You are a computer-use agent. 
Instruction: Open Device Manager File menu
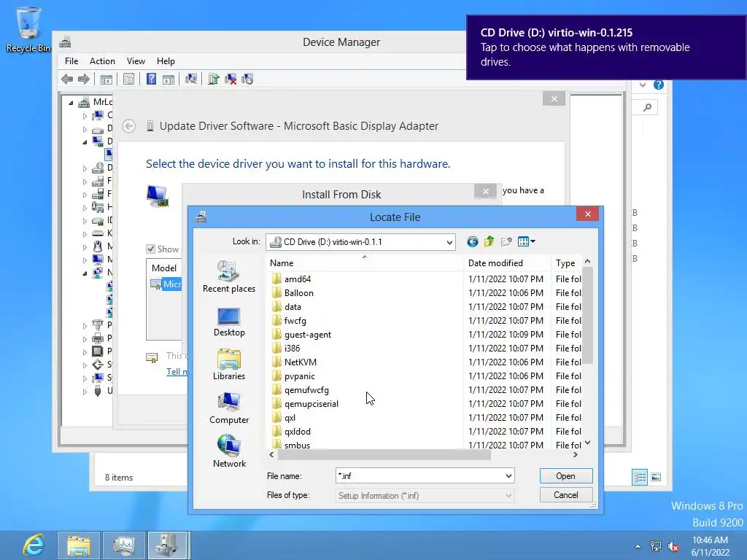click(x=71, y=61)
